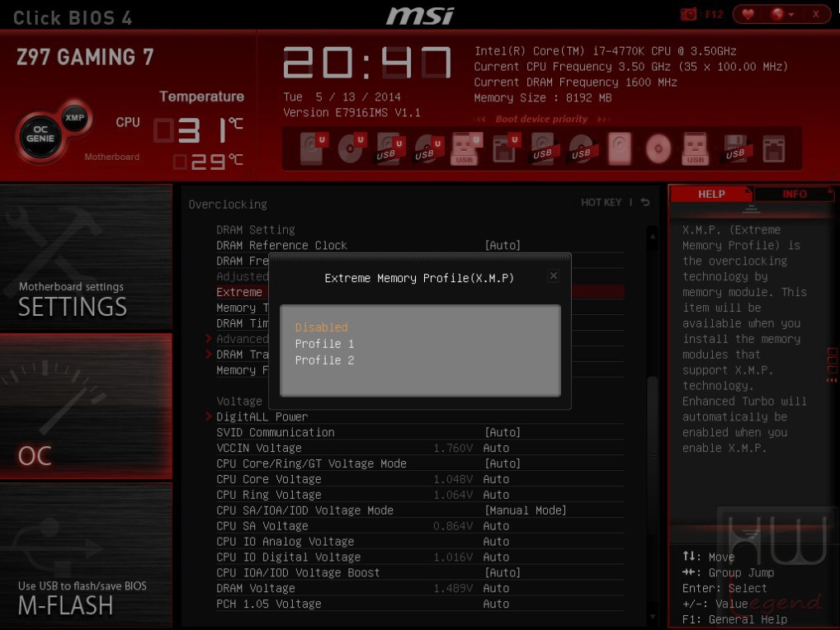This screenshot has width=840, height=630.
Task: Click the settings list scrollbar thumb
Action: pos(653,455)
